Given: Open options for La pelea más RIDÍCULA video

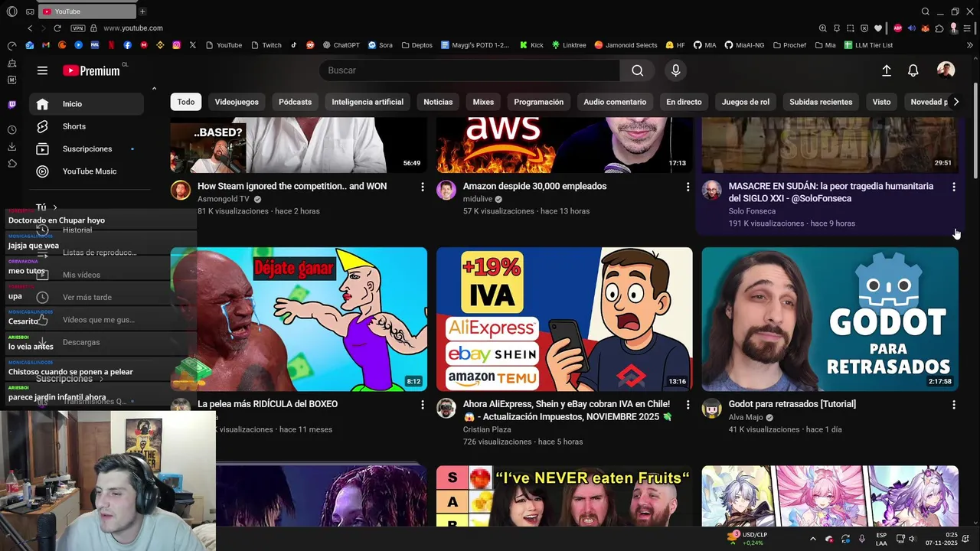Looking at the screenshot, I should pyautogui.click(x=423, y=404).
